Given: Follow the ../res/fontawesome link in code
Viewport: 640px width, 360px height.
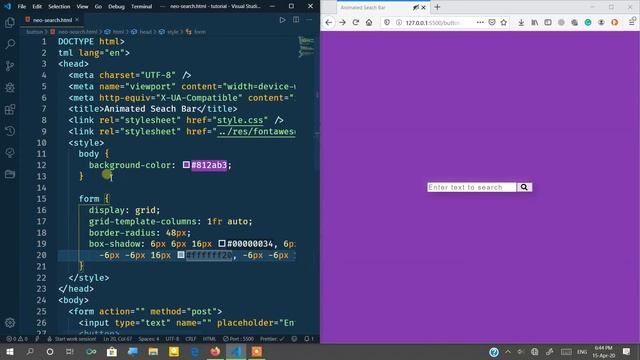Looking at the screenshot, I should pyautogui.click(x=256, y=132).
